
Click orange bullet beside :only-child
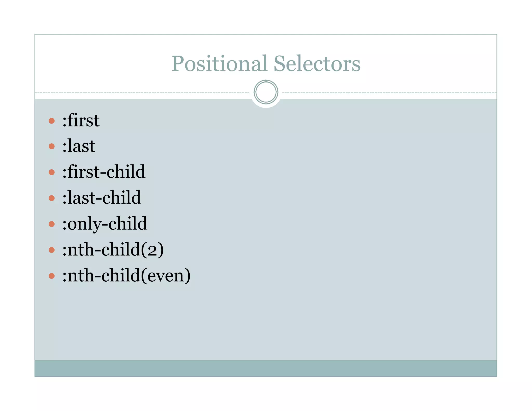[x=52, y=224]
